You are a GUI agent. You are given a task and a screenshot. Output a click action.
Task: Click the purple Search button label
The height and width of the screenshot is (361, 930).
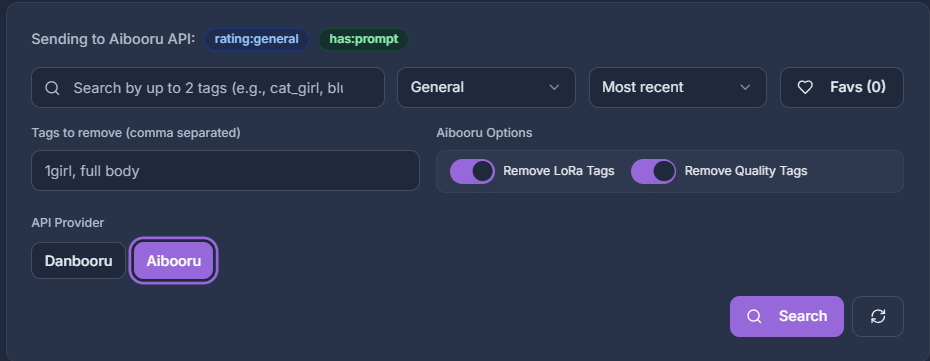(x=802, y=317)
